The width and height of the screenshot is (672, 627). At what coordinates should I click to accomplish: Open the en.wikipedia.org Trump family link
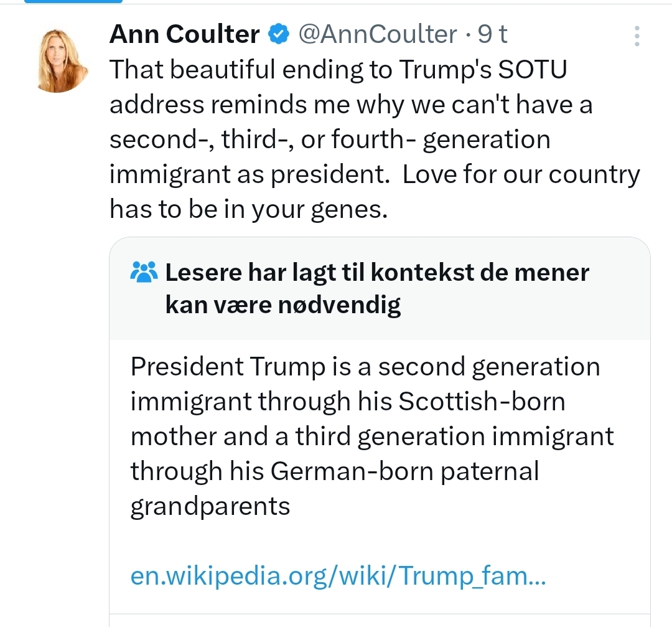[x=338, y=576]
